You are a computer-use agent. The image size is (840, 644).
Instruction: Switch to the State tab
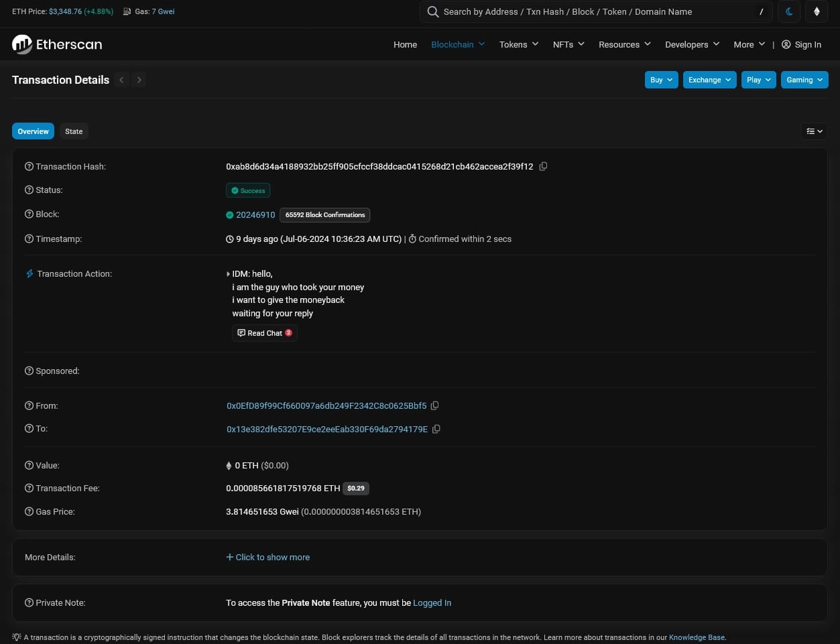(74, 131)
